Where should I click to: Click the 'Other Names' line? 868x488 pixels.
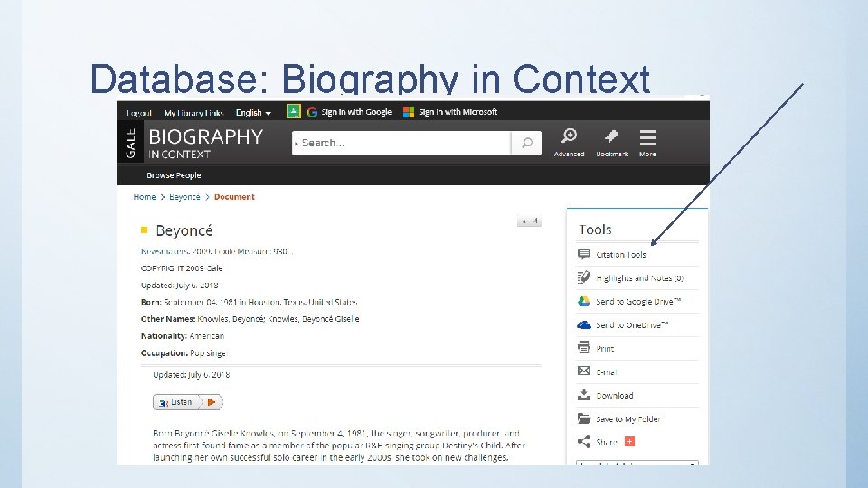pos(250,319)
